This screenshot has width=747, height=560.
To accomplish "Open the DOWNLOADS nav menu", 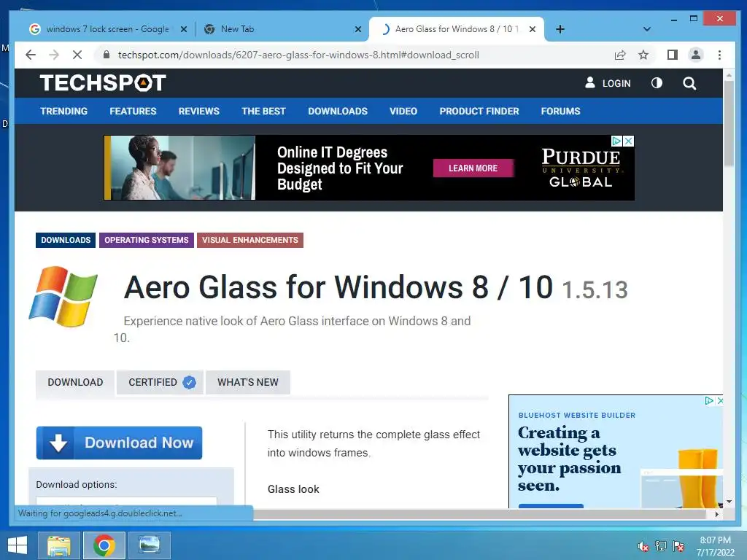I will [338, 111].
